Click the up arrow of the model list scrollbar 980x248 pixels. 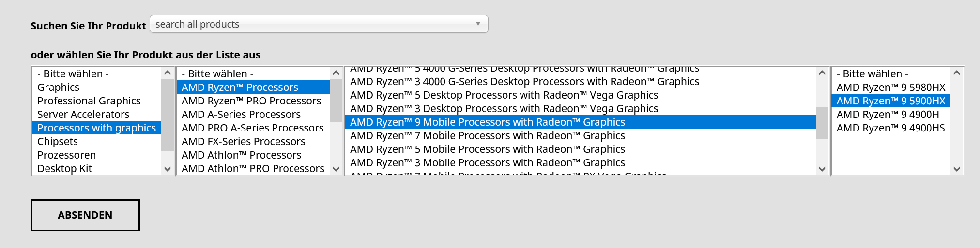[957, 73]
